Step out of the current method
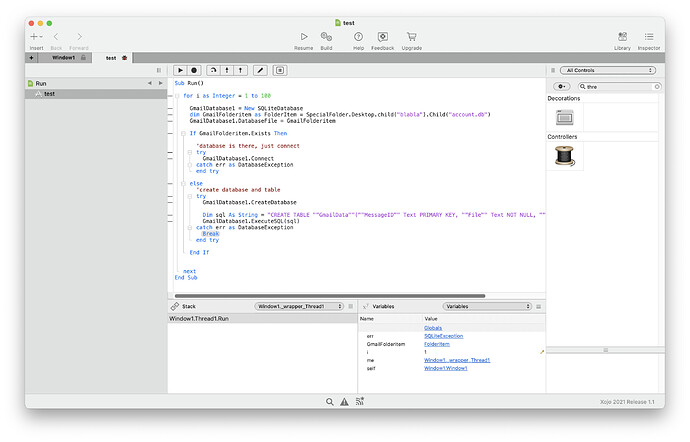This screenshot has height=442, width=690. [x=241, y=70]
